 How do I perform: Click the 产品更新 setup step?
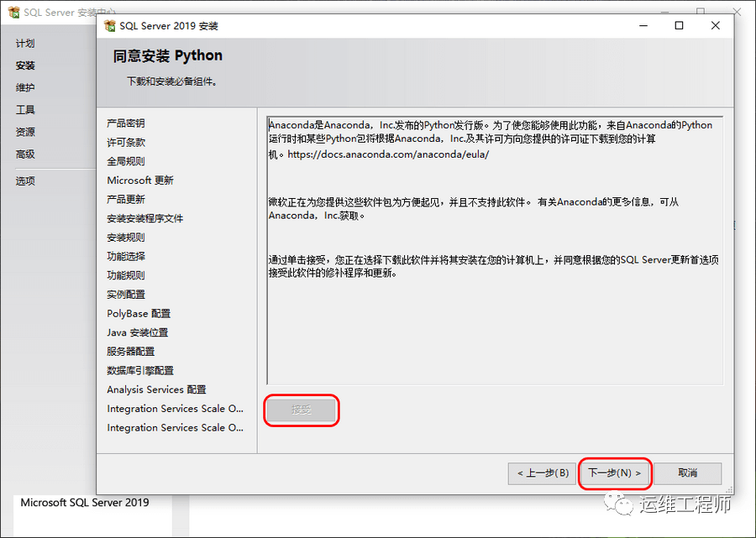126,200
